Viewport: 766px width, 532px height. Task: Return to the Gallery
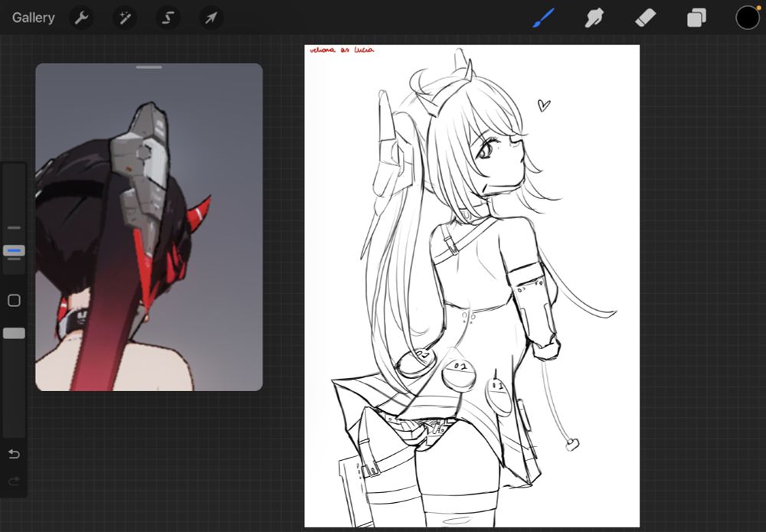click(33, 18)
